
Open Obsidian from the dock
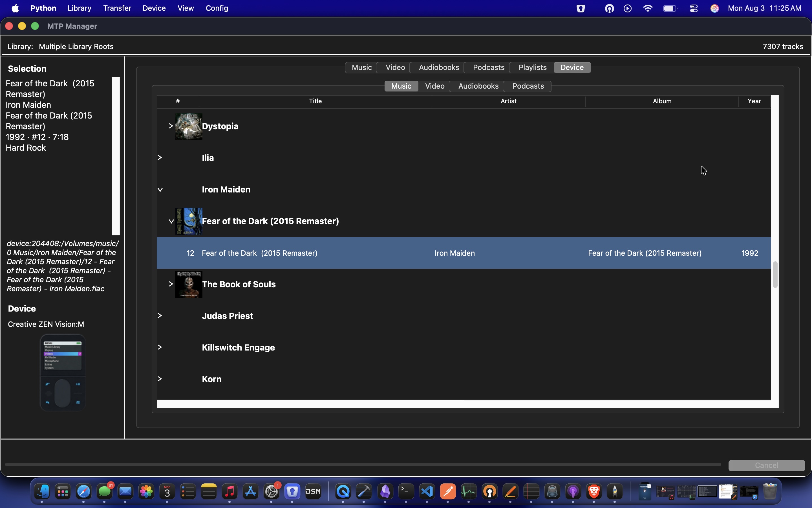tap(385, 492)
